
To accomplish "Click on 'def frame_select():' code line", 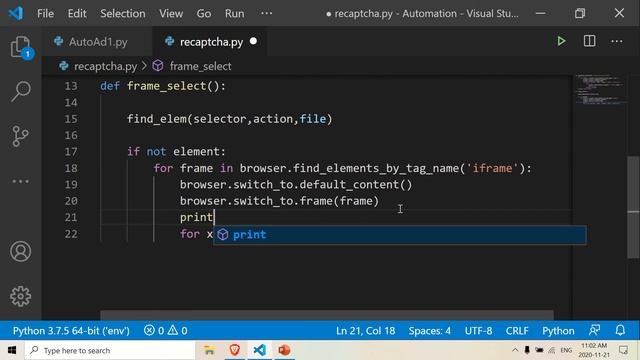I will 163,86.
